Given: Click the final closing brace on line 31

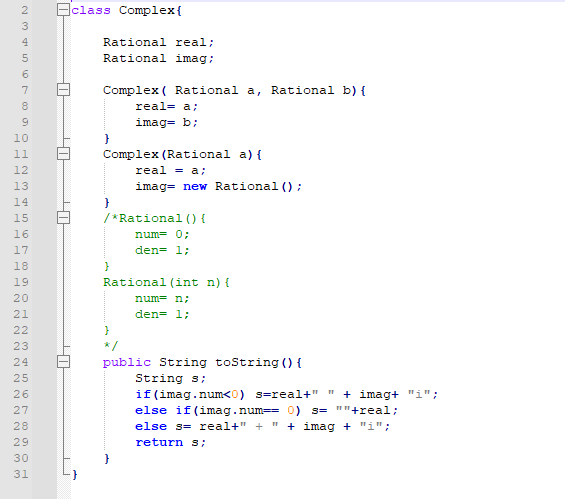Looking at the screenshot, I should [75, 475].
